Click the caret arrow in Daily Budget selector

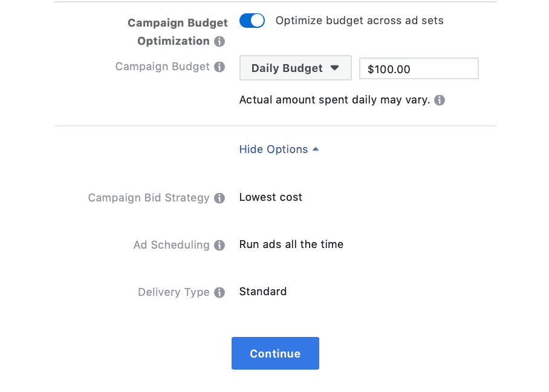[335, 68]
